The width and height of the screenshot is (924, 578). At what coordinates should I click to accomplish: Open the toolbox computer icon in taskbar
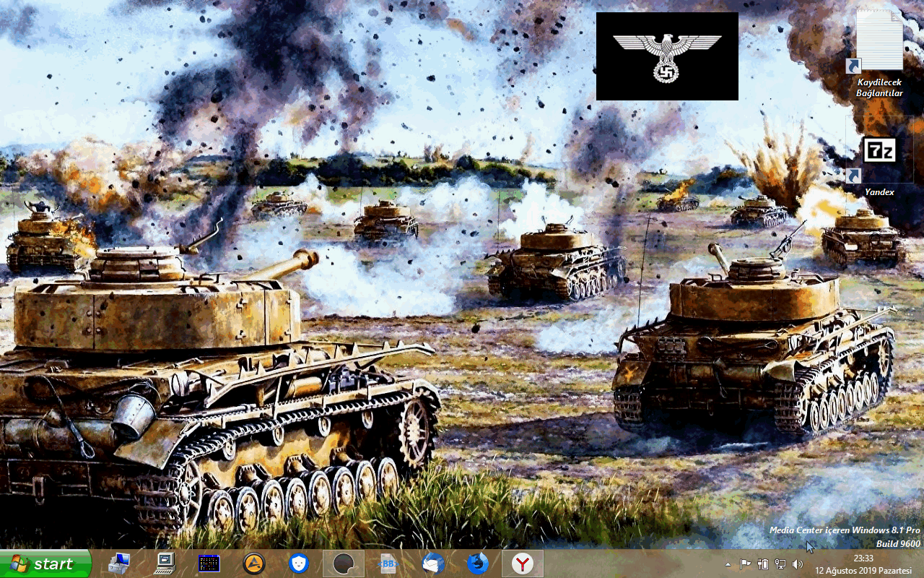pyautogui.click(x=119, y=564)
